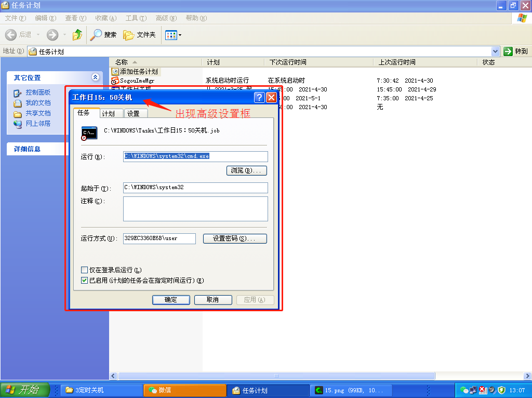Toggle 仅在登录后运行 checkbox

tap(85, 270)
